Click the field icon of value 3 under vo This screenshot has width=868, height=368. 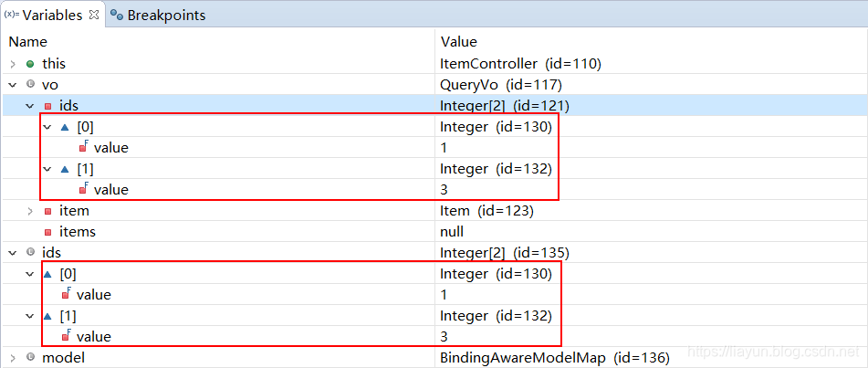coord(83,189)
